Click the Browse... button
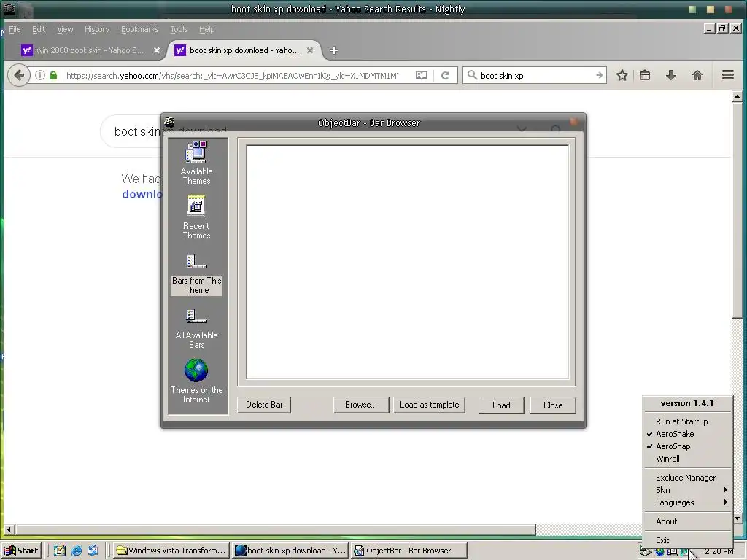 pyautogui.click(x=360, y=405)
